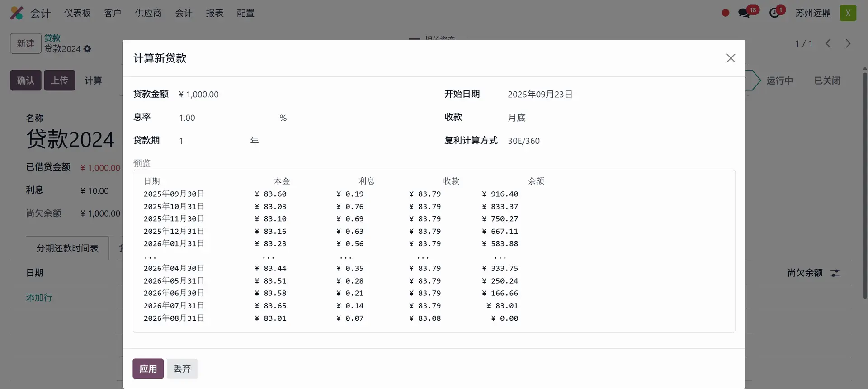This screenshot has width=868, height=389.
Task: Go to the next record arrow
Action: click(x=848, y=43)
